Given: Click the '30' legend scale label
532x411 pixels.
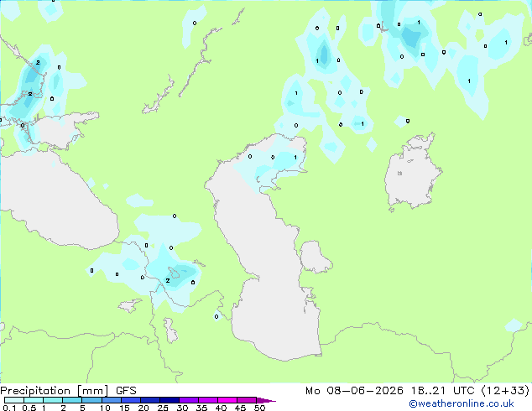Looking at the screenshot, I should 182,408.
